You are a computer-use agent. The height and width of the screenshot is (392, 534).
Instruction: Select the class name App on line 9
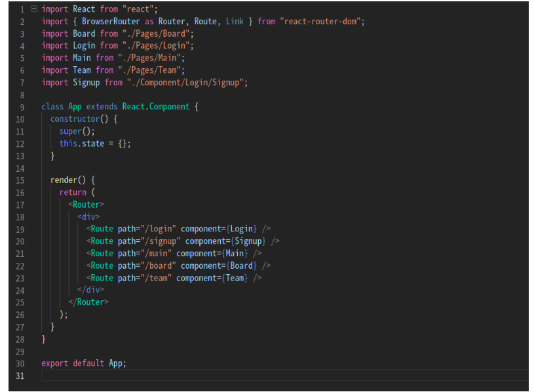73,106
